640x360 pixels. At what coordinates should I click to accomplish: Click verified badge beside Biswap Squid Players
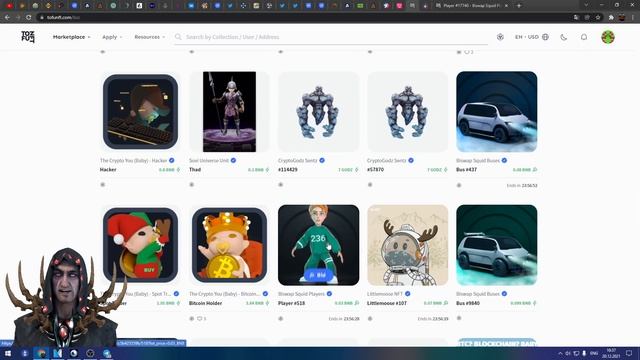coord(329,294)
